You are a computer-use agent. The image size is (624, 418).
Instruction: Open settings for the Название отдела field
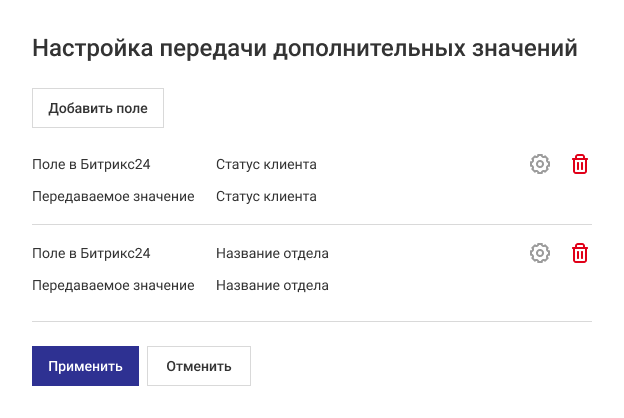[x=540, y=254]
